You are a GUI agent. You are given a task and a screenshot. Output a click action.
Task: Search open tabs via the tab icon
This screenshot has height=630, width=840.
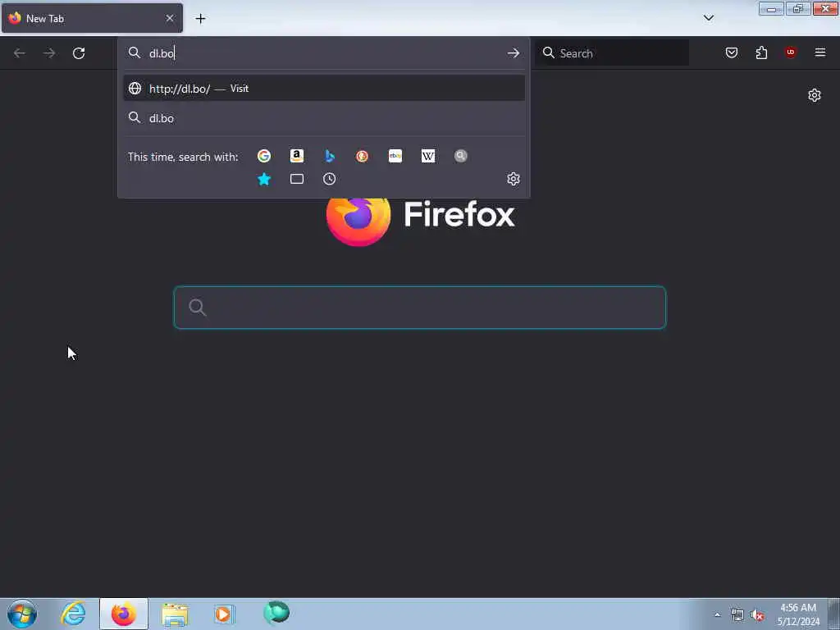pyautogui.click(x=297, y=179)
